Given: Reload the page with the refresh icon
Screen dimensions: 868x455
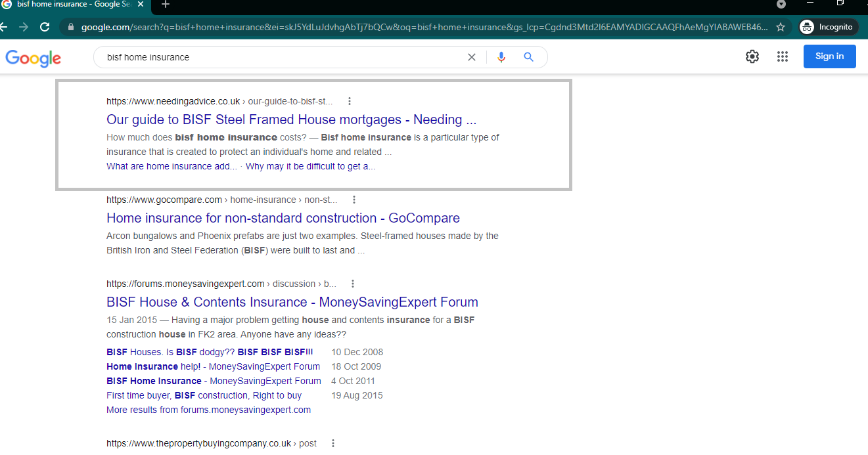Looking at the screenshot, I should (45, 27).
